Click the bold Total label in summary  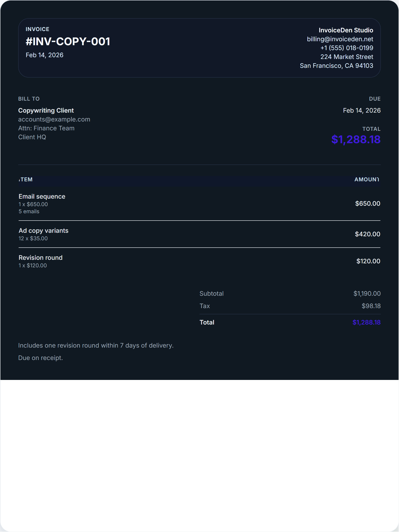[x=207, y=322]
